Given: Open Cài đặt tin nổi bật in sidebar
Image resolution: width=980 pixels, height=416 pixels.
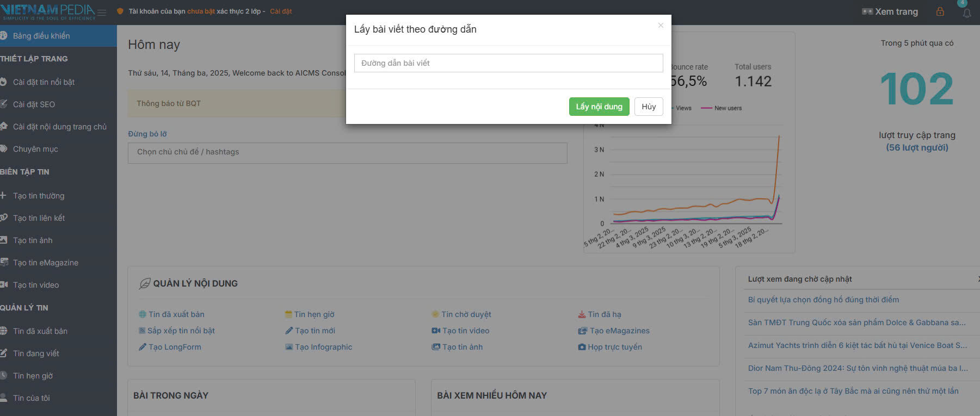Looking at the screenshot, I should 44,82.
